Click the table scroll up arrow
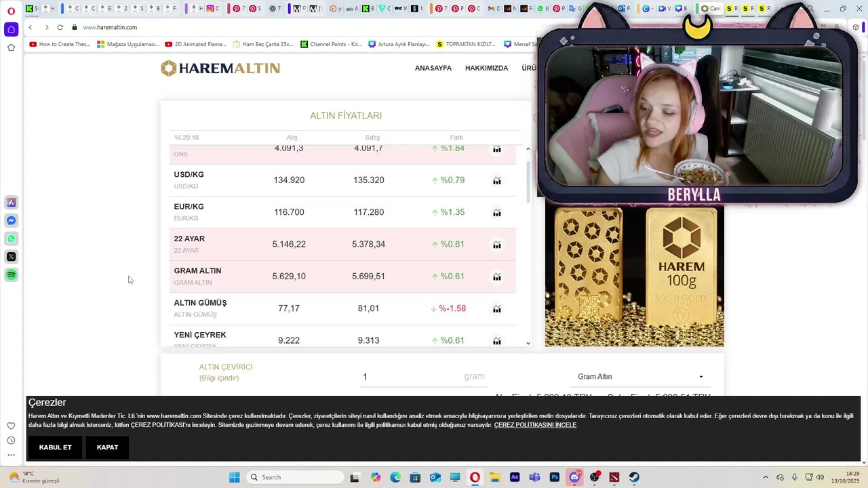The height and width of the screenshot is (488, 868). (x=528, y=149)
